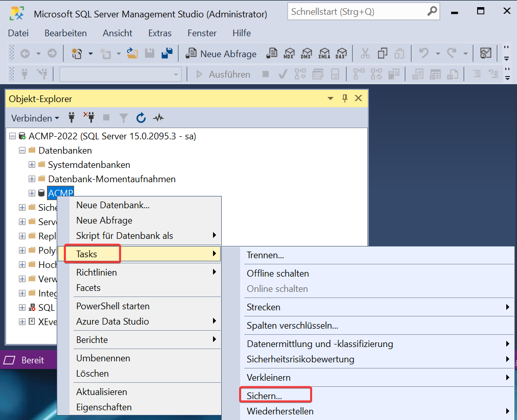This screenshot has height=420, width=517.
Task: Pin the Objekt-Explorer panel
Action: point(345,98)
